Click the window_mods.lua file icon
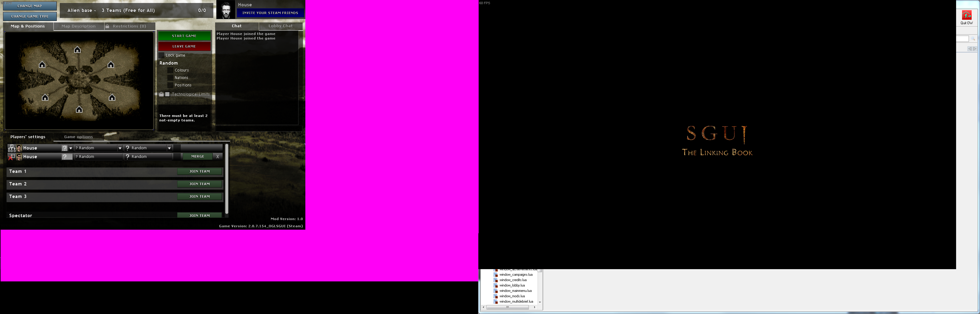Screen dimensions: 980x314 pos(496,296)
